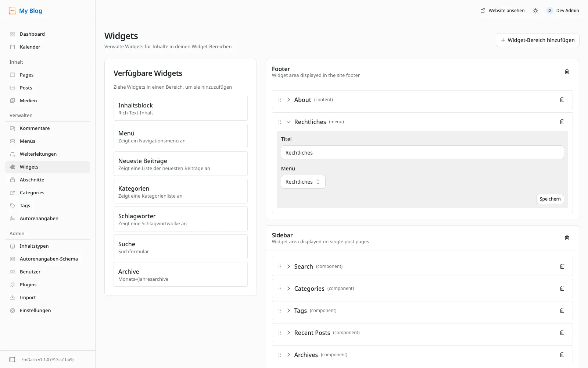
Task: Save with the Speichern button
Action: pyautogui.click(x=550, y=199)
